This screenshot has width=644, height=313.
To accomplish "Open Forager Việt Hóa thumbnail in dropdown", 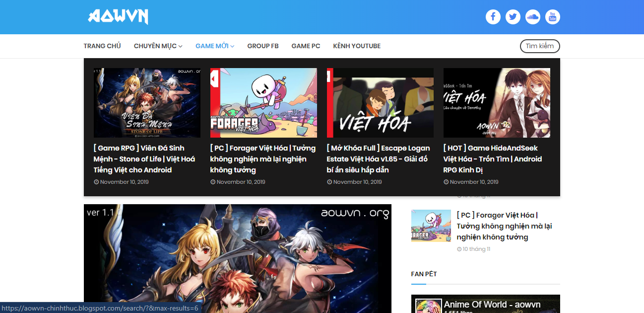I will (263, 103).
